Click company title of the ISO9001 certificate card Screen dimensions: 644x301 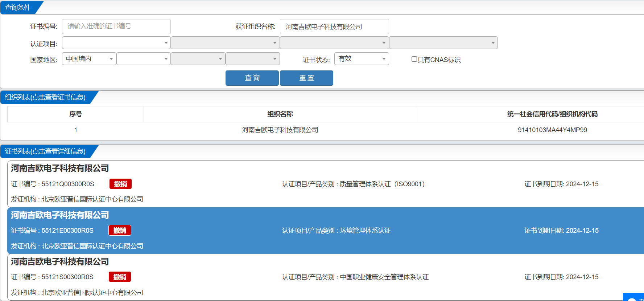point(60,168)
